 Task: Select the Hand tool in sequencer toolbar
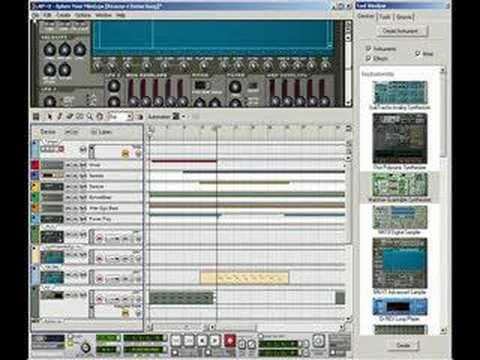[x=100, y=116]
